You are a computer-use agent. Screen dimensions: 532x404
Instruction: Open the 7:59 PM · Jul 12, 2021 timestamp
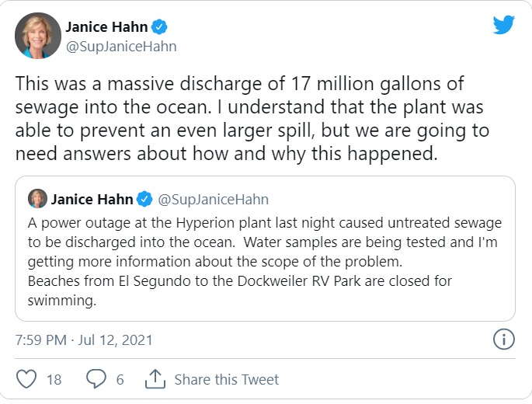tap(84, 340)
